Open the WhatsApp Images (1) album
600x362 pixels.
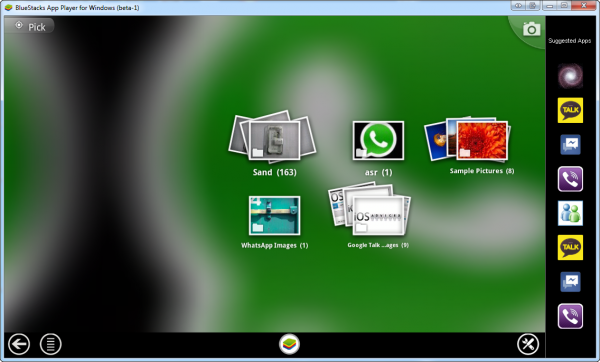click(274, 222)
